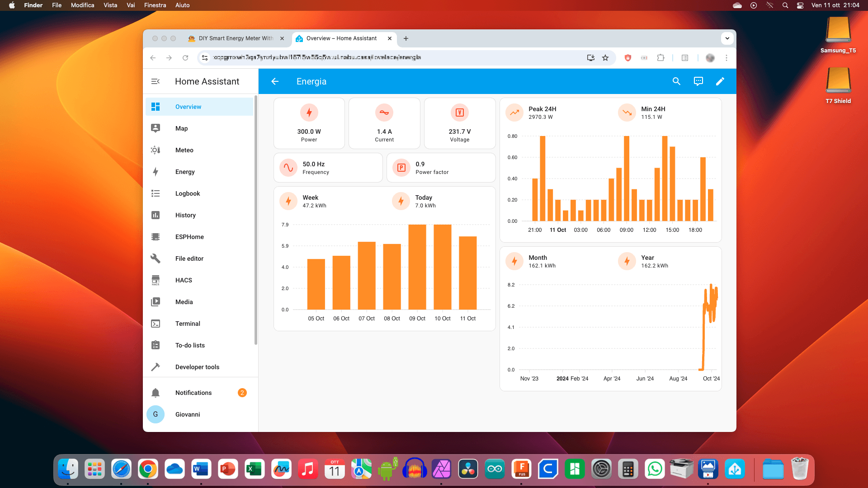Open ESPHome from the sidebar icon
Screen dimensions: 868x488
(x=156, y=237)
